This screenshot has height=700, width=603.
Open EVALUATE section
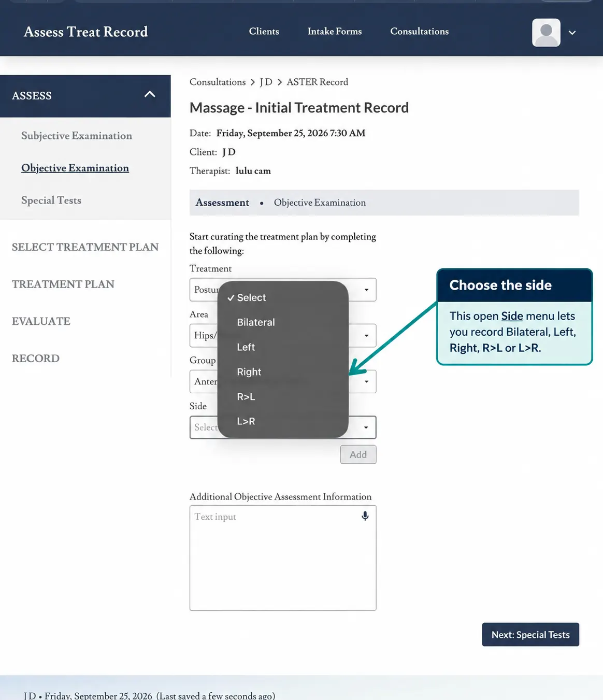click(x=41, y=321)
